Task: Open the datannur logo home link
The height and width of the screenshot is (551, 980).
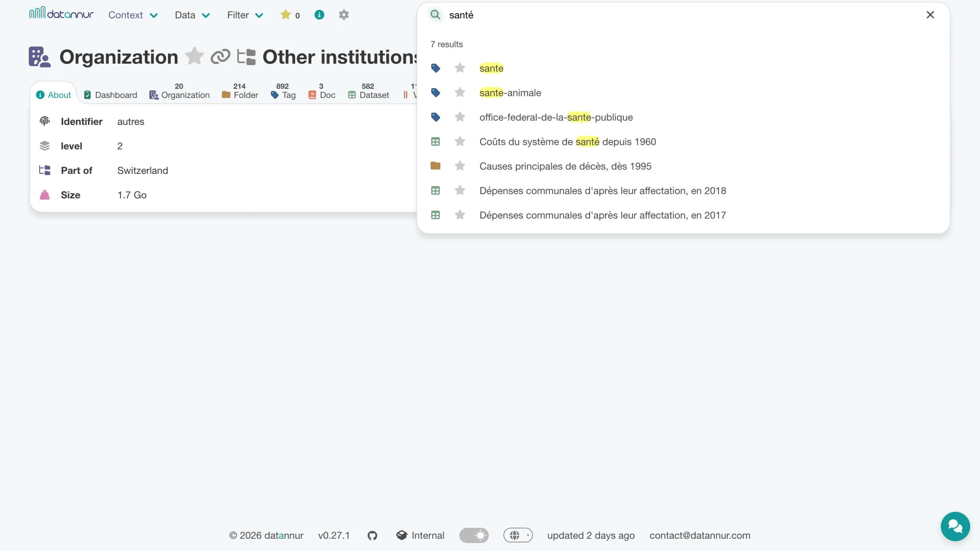Action: click(61, 14)
